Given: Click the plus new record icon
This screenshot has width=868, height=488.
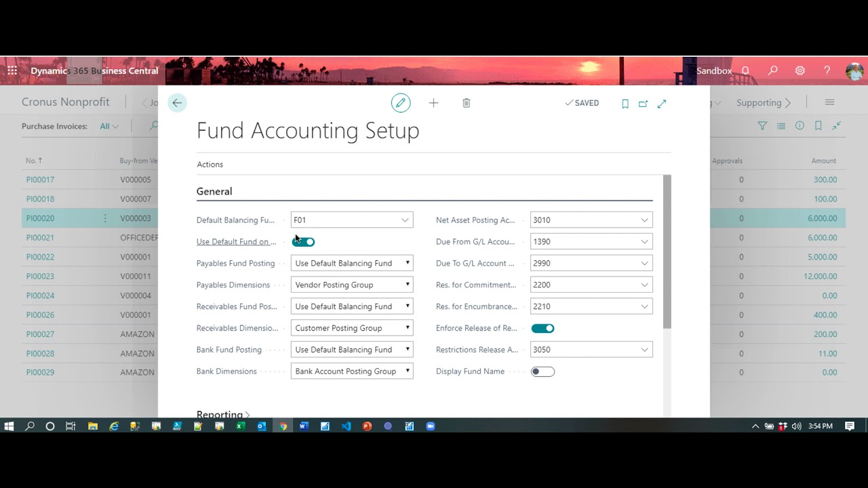Looking at the screenshot, I should coord(433,103).
